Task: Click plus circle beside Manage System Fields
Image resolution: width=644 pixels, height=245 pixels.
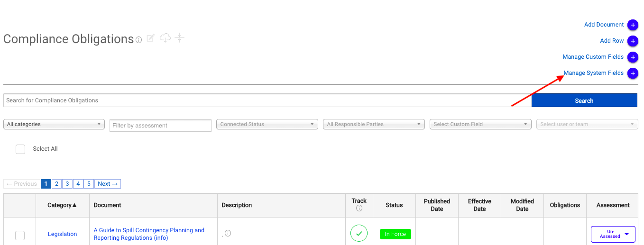Action: coord(633,73)
